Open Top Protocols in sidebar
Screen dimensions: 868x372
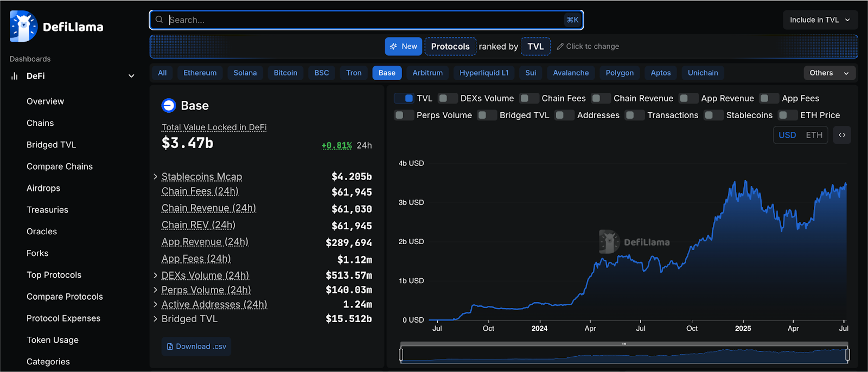pos(54,275)
